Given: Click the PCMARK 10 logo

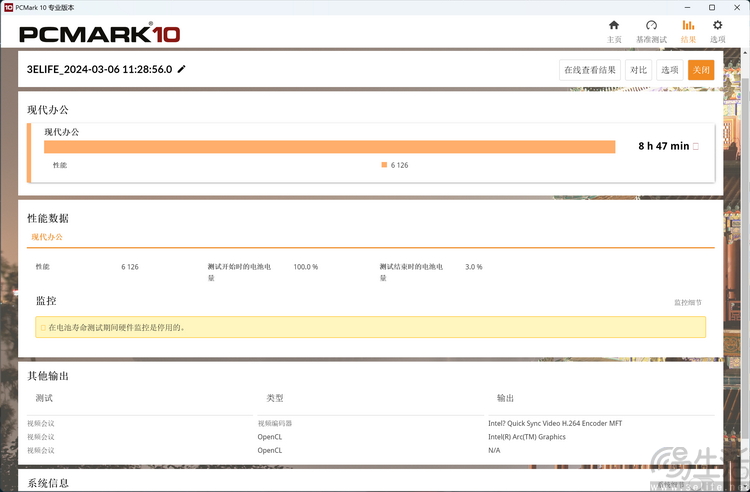Looking at the screenshot, I should click(100, 34).
